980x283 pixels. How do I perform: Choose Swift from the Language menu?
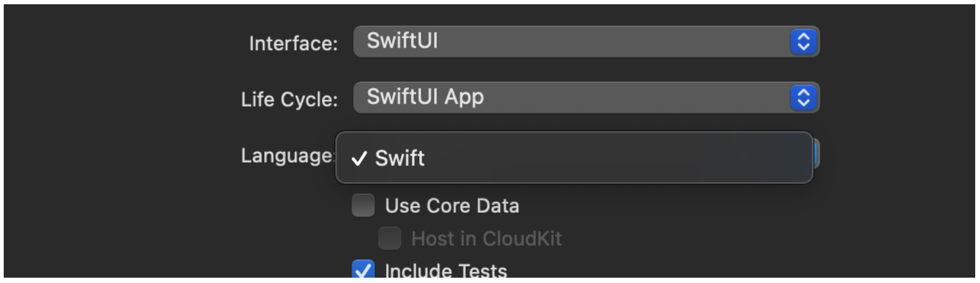pyautogui.click(x=400, y=158)
